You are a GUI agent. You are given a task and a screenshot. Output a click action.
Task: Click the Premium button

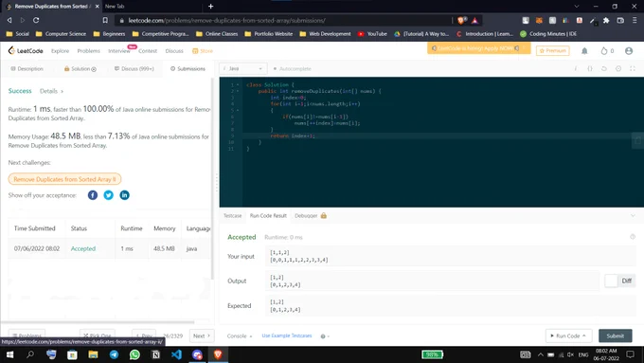pos(552,50)
